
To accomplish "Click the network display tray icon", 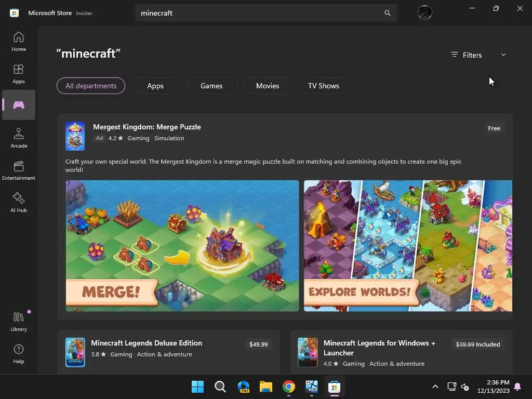I will click(x=451, y=387).
